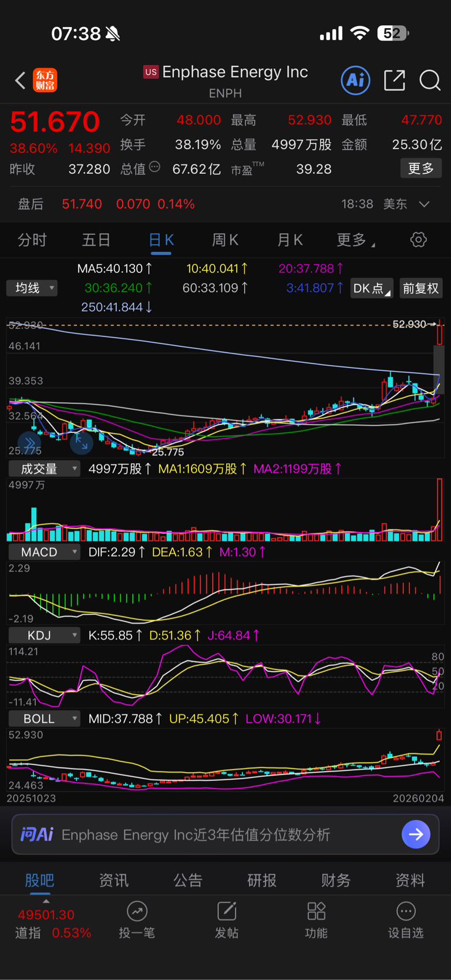Tap the current price 51.670
The image size is (451, 980).
[55, 122]
